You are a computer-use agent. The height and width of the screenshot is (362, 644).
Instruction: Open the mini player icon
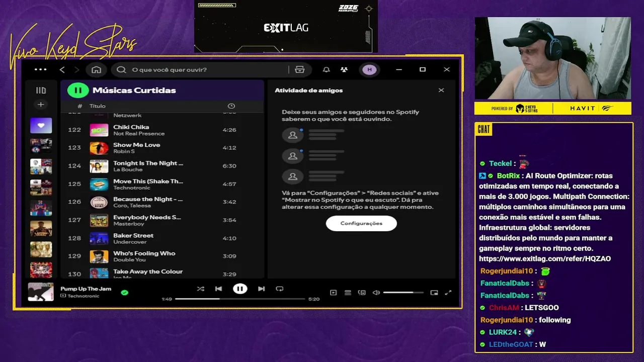[x=434, y=293]
